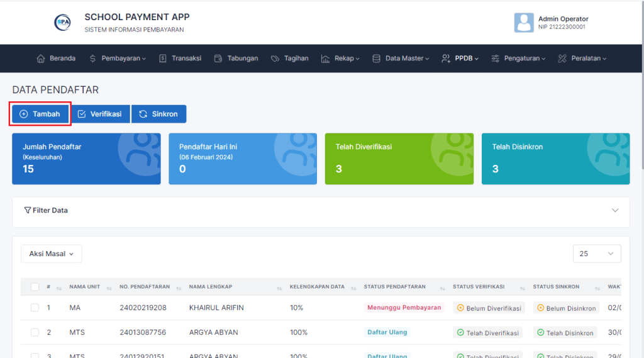The image size is (644, 358).
Task: Click the filter funnel icon
Action: pyautogui.click(x=28, y=210)
